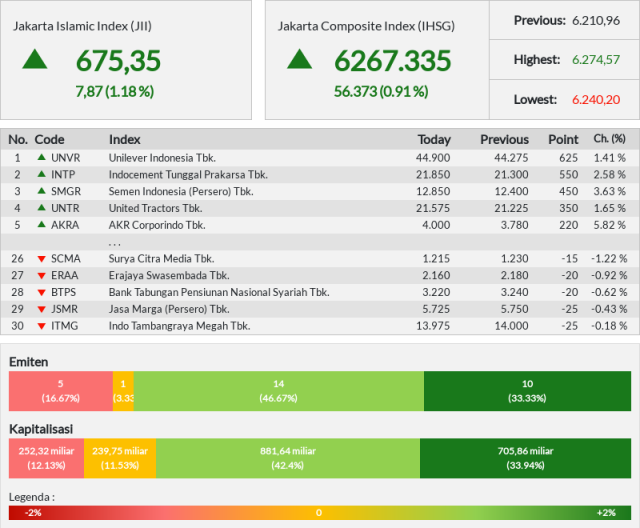Screen dimensions: 640x528
Task: Click the 'Kapitalisasi' section heading
Action: 41,429
